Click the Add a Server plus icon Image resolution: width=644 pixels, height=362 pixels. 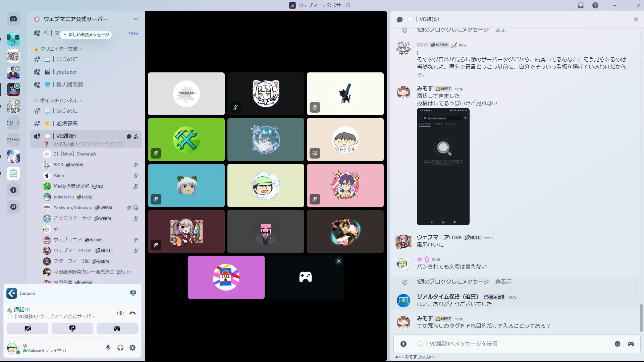pyautogui.click(x=13, y=190)
